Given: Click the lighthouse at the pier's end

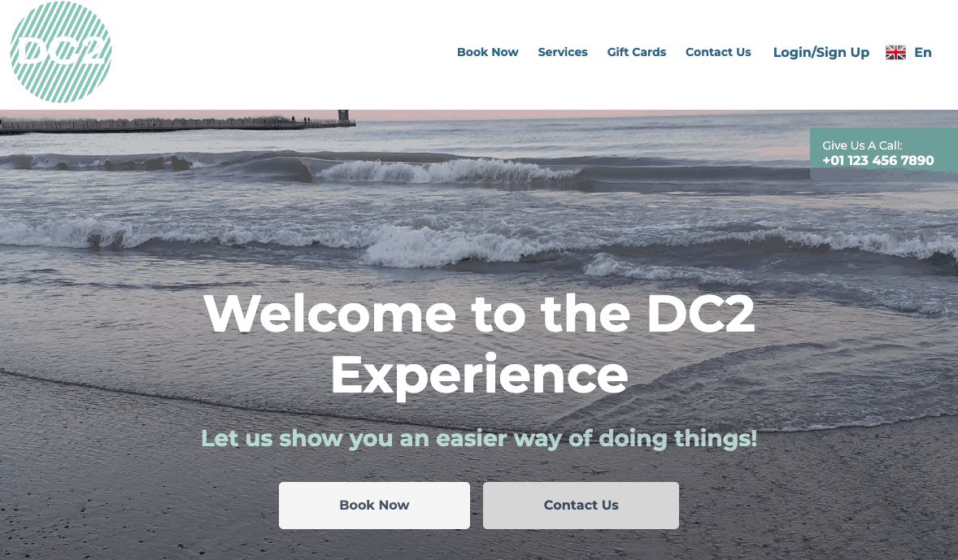Looking at the screenshot, I should (344, 117).
